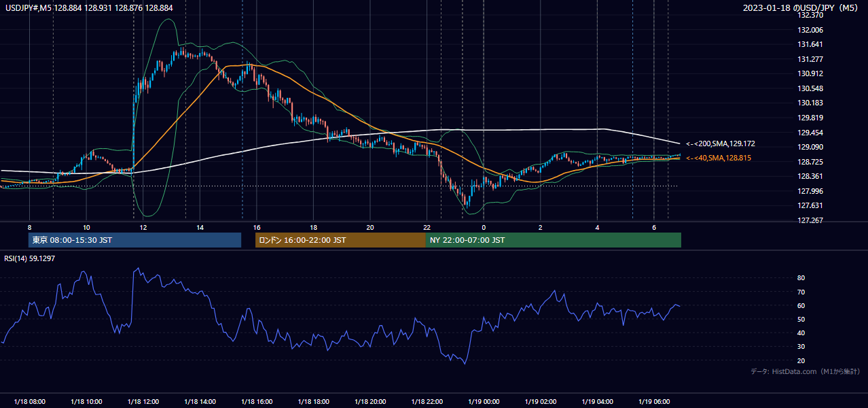Click the hour label 2 under the price chart
868x408 pixels.
pos(541,227)
